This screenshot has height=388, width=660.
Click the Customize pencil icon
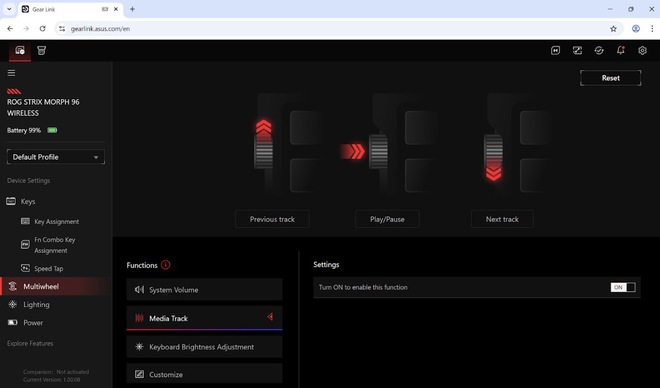(139, 374)
